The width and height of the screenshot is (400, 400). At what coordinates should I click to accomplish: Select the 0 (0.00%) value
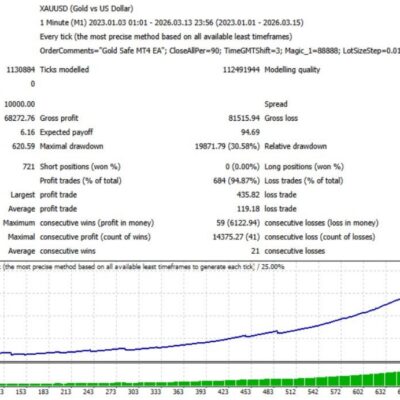pos(242,167)
